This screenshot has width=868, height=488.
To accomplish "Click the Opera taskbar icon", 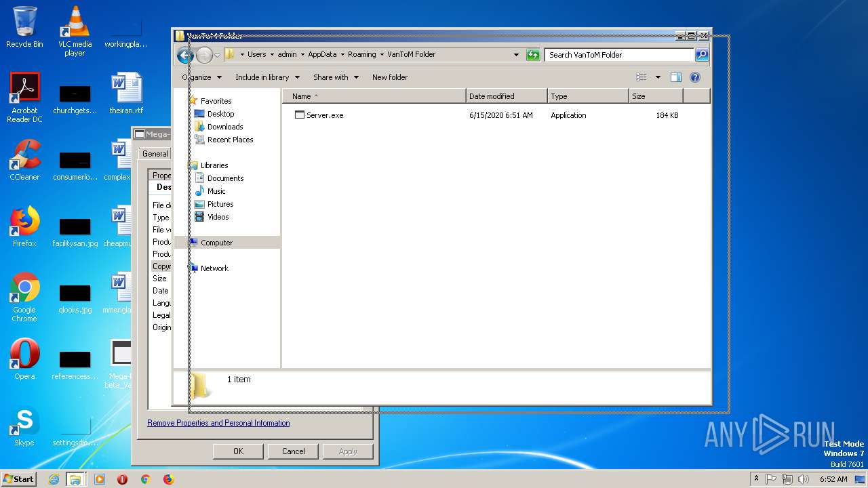I will pos(122,479).
